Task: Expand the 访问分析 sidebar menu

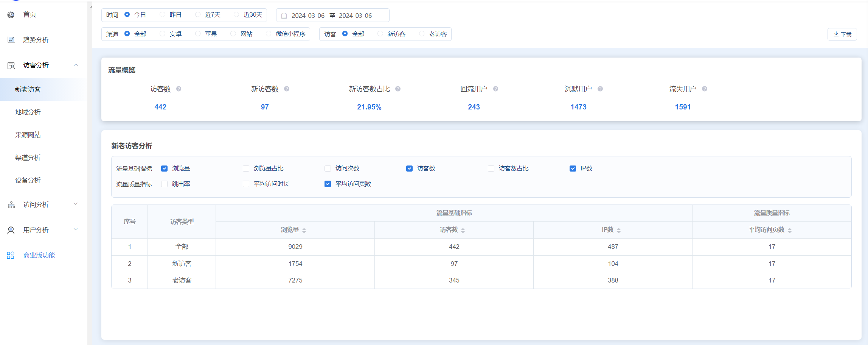Action: click(x=76, y=204)
